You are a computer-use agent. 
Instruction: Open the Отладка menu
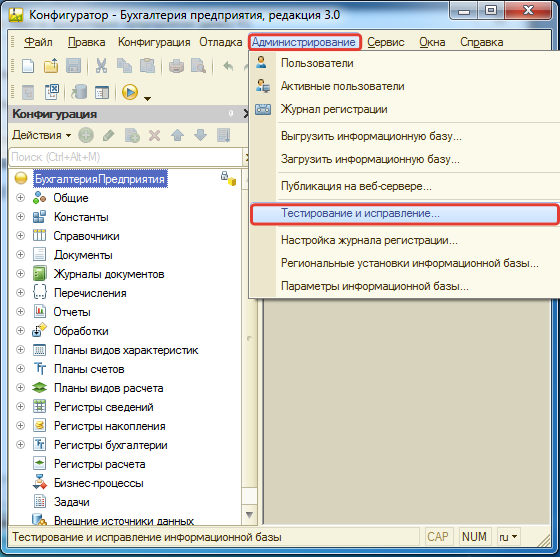click(220, 42)
